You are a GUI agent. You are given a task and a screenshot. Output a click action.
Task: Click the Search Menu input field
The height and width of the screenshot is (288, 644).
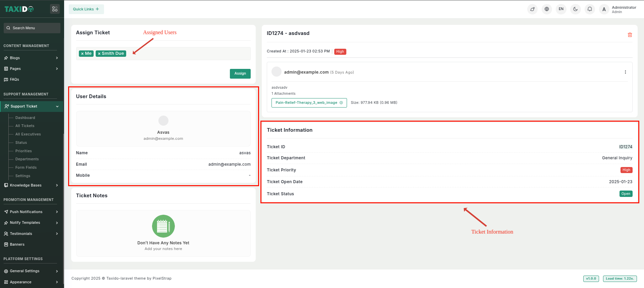[32, 28]
